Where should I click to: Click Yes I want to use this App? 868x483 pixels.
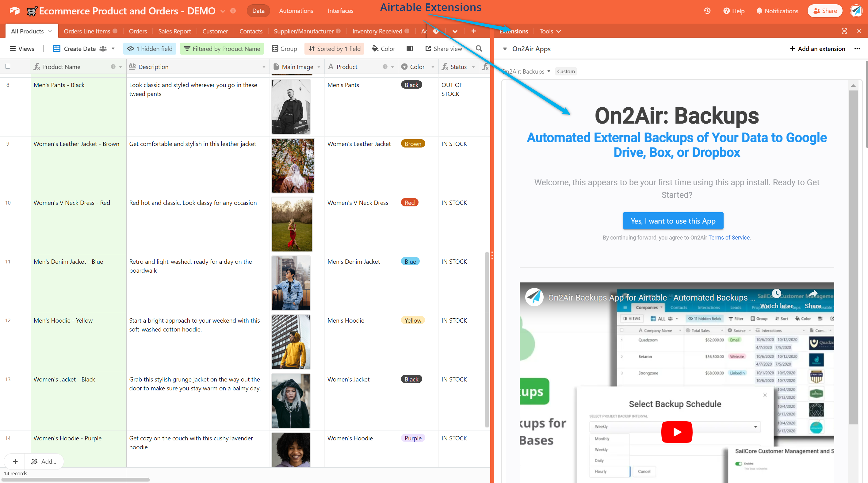(674, 221)
